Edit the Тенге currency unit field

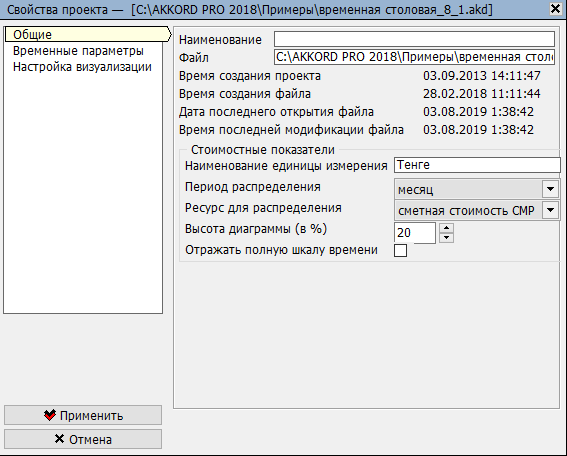[477, 165]
